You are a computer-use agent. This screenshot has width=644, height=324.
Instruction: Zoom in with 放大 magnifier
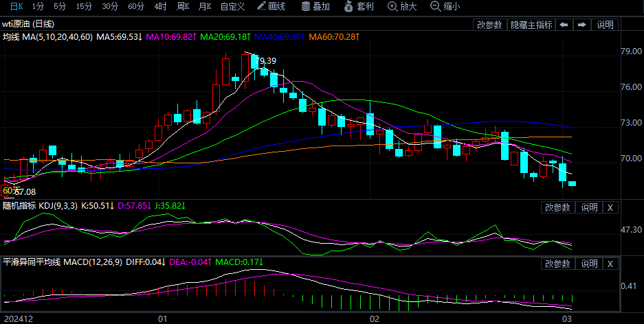pos(402,6)
